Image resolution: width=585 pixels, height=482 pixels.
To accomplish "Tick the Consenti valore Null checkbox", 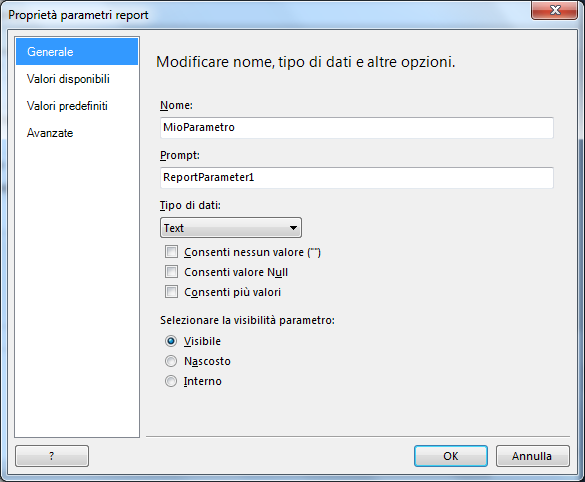I will point(171,272).
